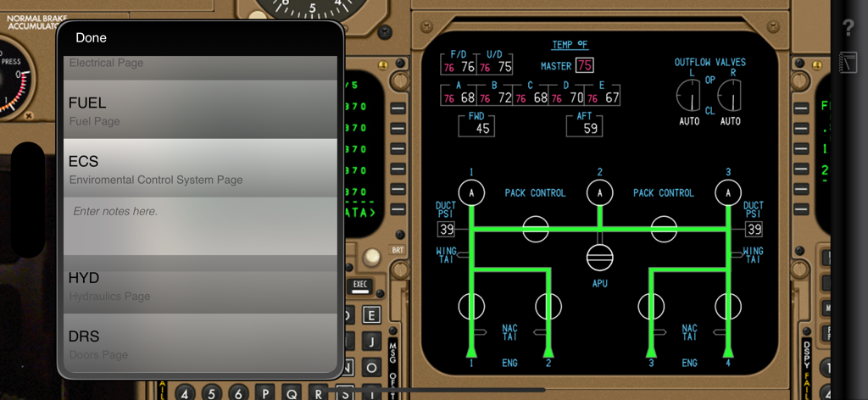Tap the E key on the left CDU keypad

click(371, 315)
